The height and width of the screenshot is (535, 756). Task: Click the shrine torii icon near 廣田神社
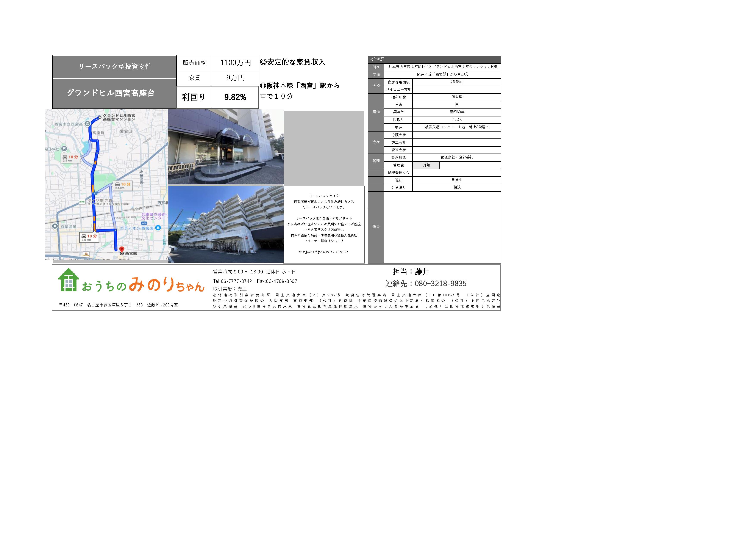tap(64, 149)
